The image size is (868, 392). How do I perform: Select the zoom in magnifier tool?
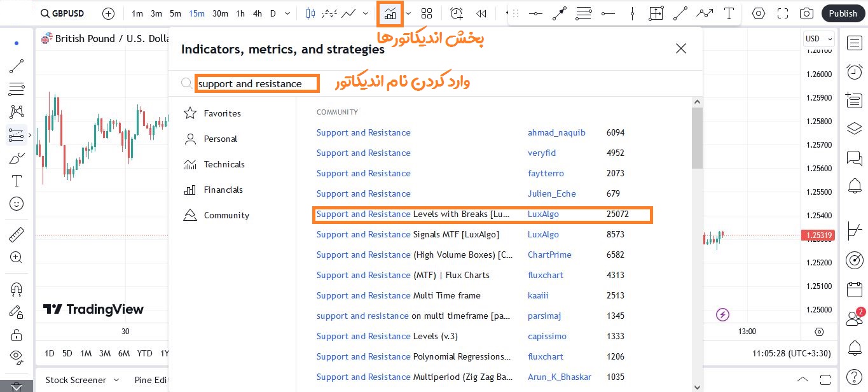(17, 258)
